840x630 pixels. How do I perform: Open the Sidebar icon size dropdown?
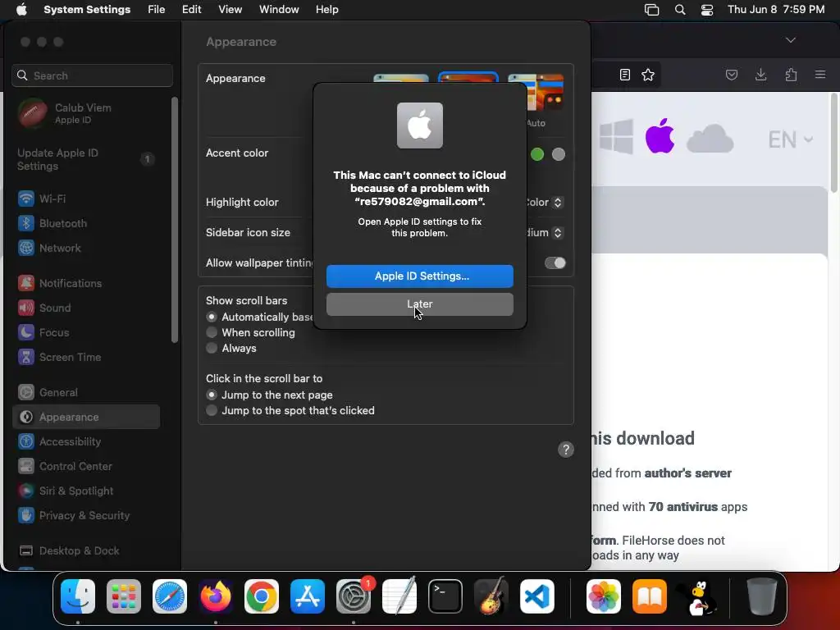pyautogui.click(x=557, y=232)
